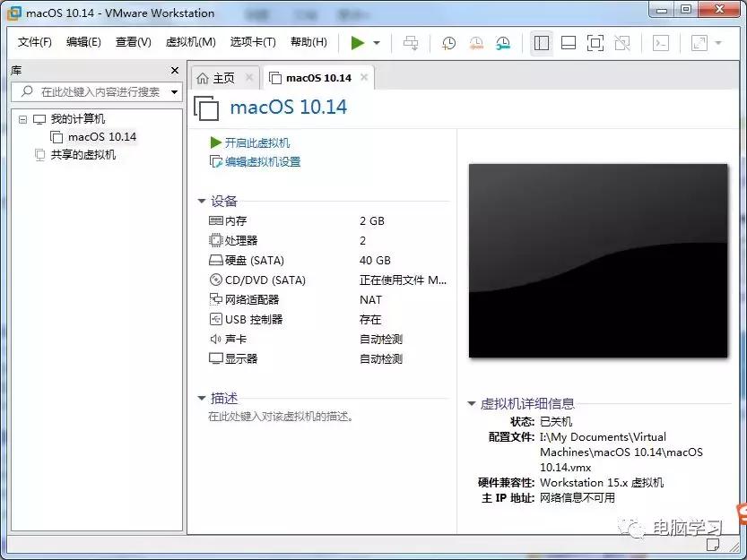Click the 网络适配器 network icon
The width and height of the screenshot is (747, 560).
click(216, 299)
